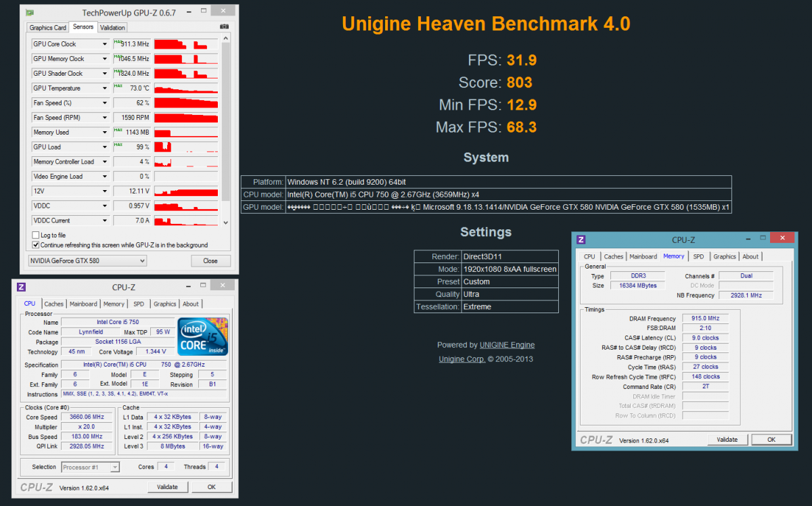Screen dimensions: 812x506
Task: Click the GPU Core Clock history graph
Action: (x=186, y=44)
